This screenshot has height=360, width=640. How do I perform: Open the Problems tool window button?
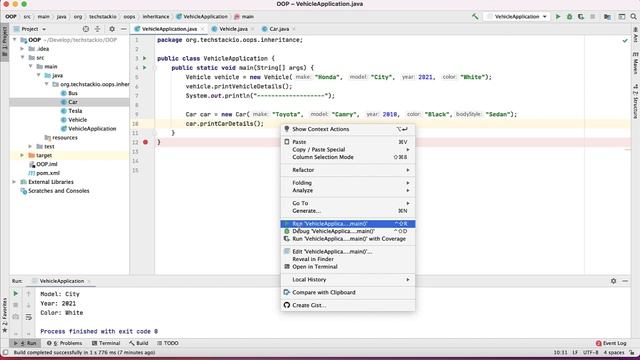coord(64,343)
